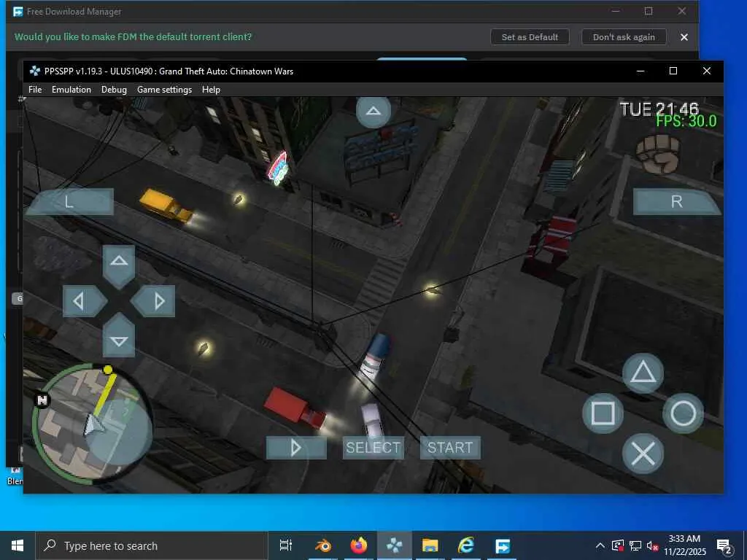
Task: Click the FPS: 30.0 counter
Action: coord(686,122)
